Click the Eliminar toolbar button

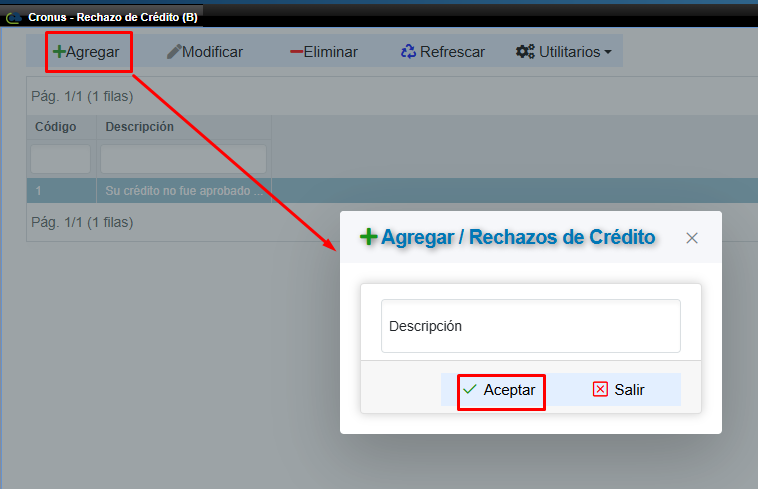[324, 52]
